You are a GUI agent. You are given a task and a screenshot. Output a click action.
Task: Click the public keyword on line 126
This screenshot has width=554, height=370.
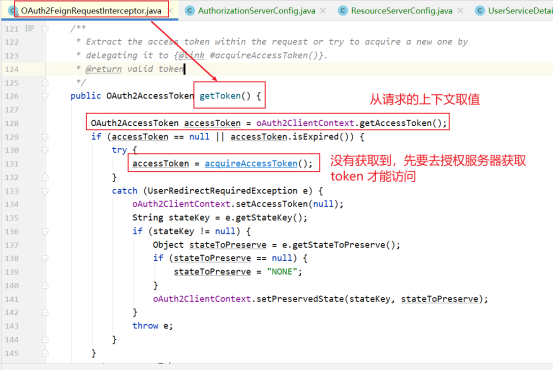[x=86, y=96]
